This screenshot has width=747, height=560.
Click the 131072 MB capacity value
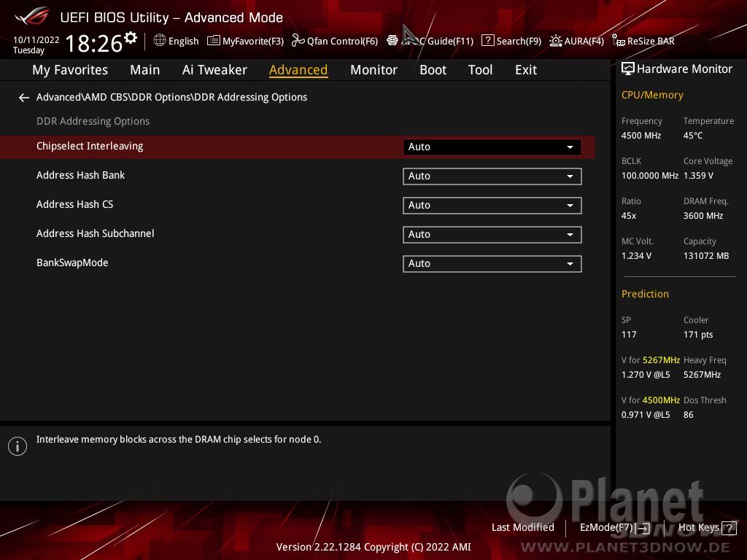706,256
